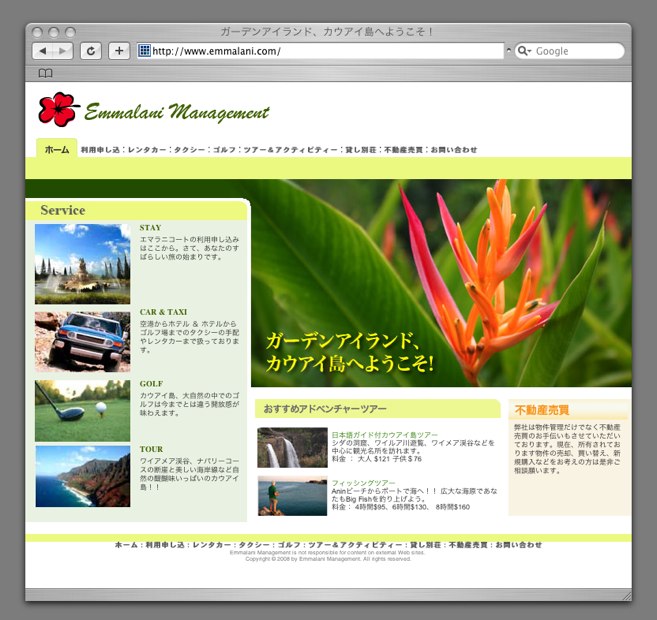This screenshot has width=657, height=620.
Task: Open the bookmarks book icon
Action: [45, 73]
